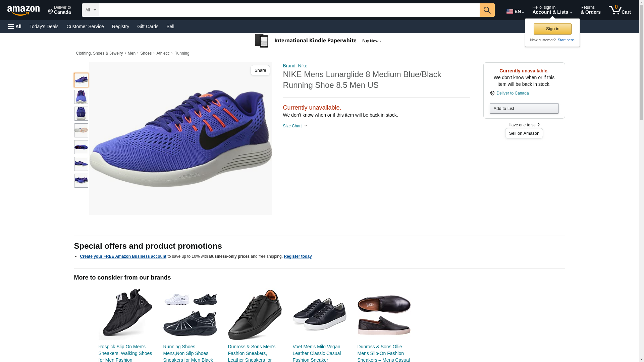
Task: Open the Kindle Paperwhite banner
Action: (x=318, y=41)
